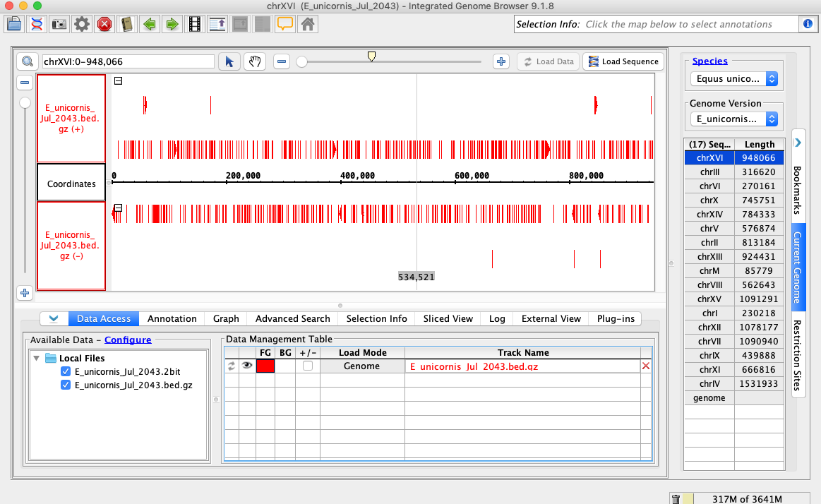Viewport: 821px width, 504px height.
Task: Open the External View tab
Action: (551, 318)
